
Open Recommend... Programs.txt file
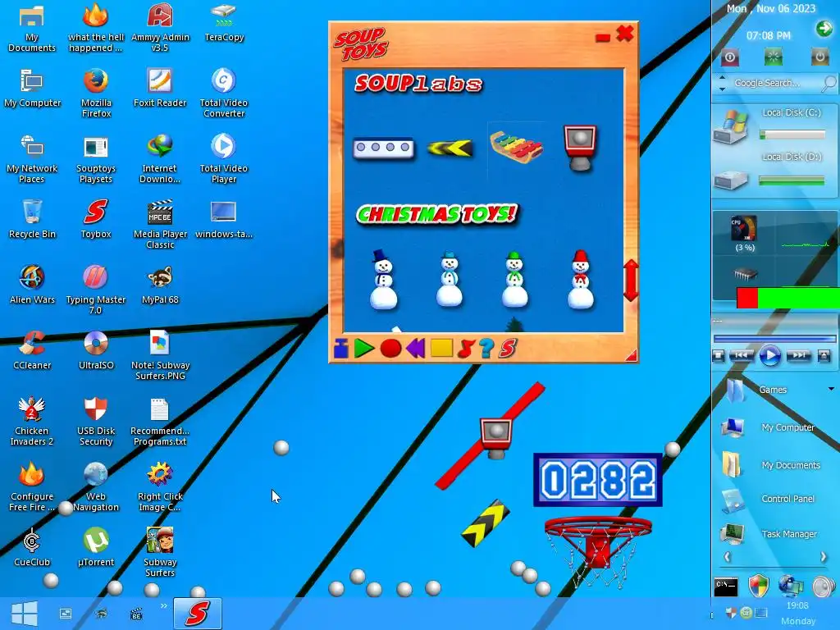click(x=160, y=422)
